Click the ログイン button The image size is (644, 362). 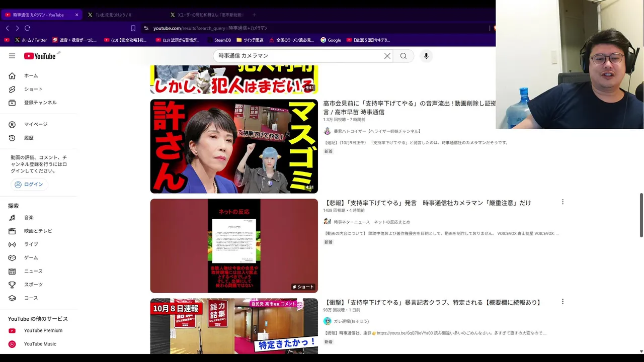click(29, 185)
